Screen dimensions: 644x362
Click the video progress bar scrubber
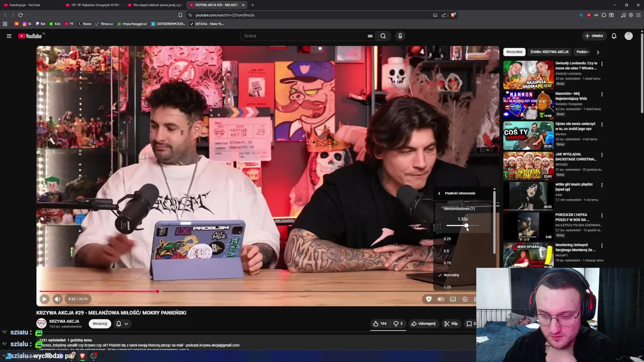[157, 292]
